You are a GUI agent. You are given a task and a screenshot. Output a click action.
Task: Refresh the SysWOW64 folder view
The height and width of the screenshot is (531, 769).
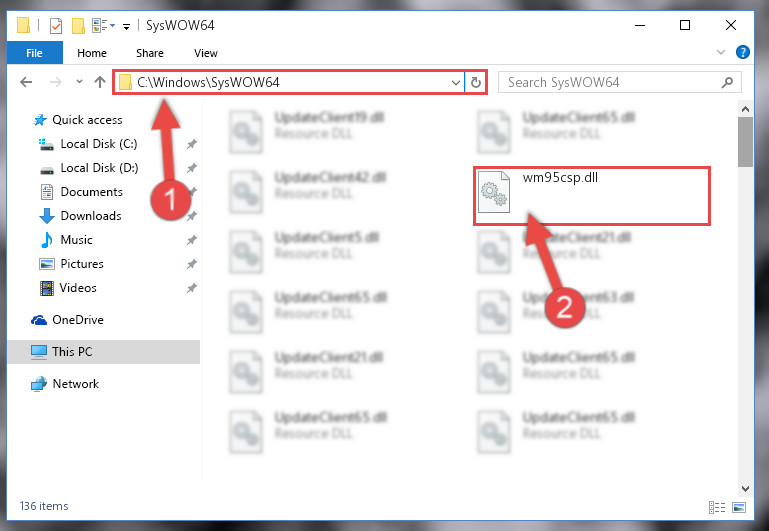coord(476,82)
